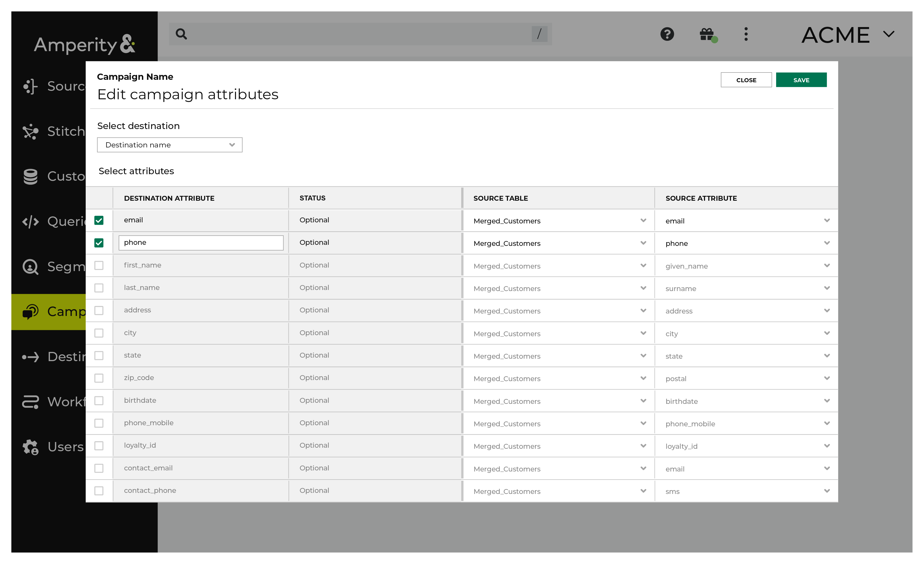Open the Destinations arrow icon

click(30, 357)
